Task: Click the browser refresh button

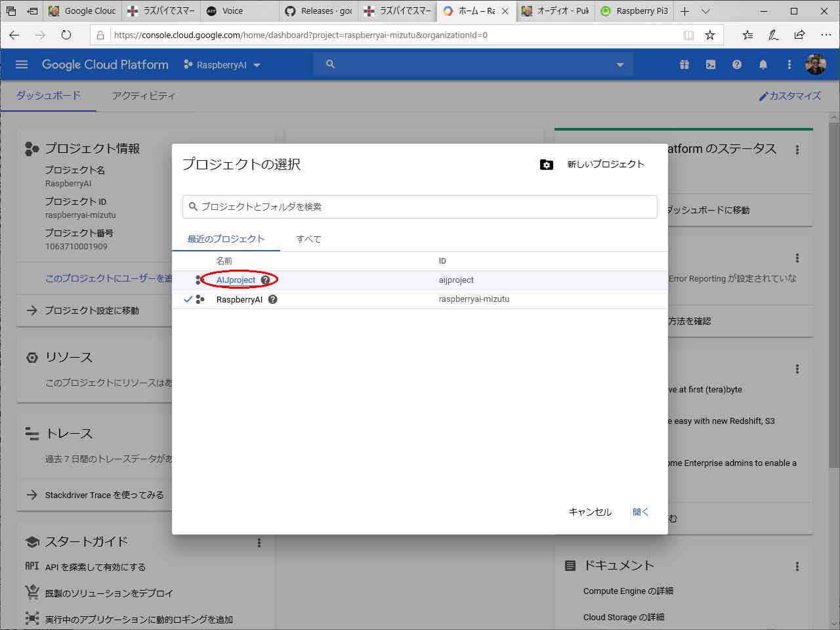Action: (x=66, y=35)
